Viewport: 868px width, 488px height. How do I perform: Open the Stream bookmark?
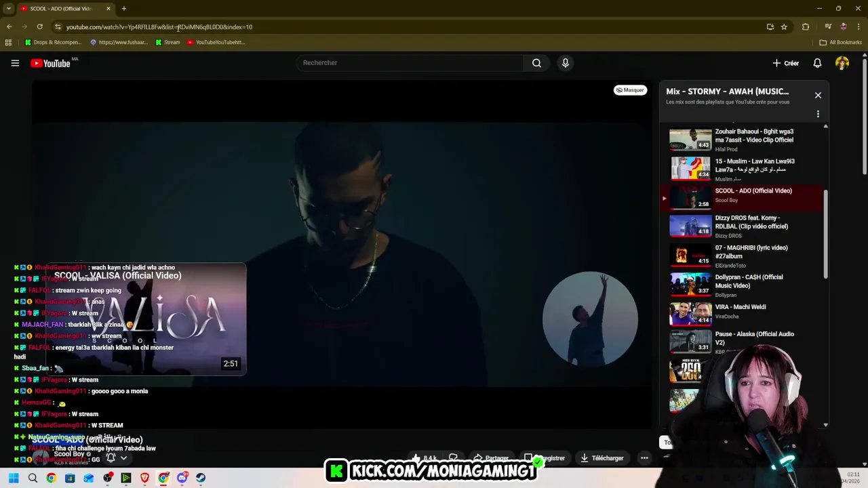[x=167, y=42]
